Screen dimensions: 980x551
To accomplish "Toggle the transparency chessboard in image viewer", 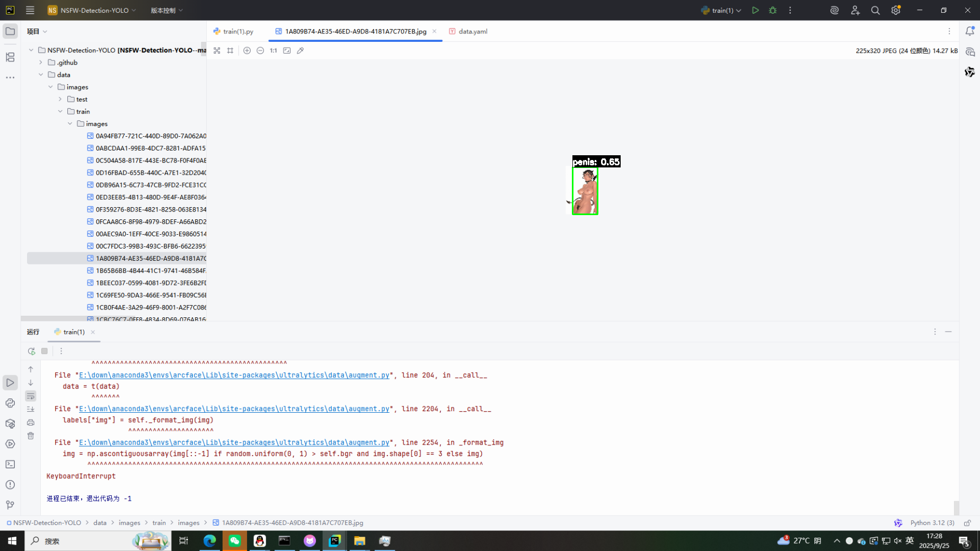I will coord(217,50).
